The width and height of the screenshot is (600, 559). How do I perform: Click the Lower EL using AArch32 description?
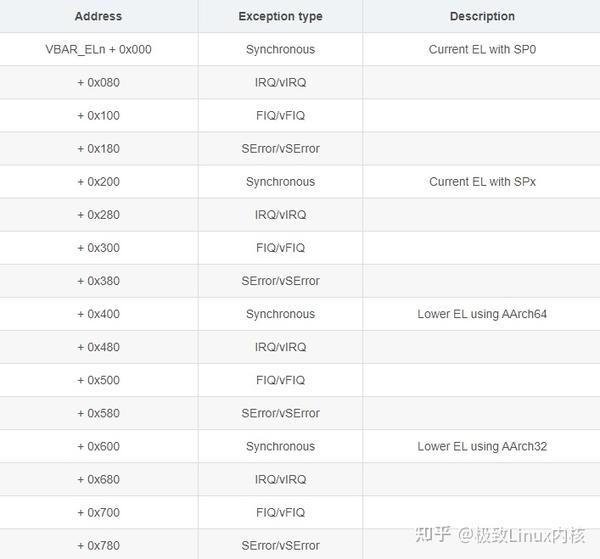click(x=482, y=446)
